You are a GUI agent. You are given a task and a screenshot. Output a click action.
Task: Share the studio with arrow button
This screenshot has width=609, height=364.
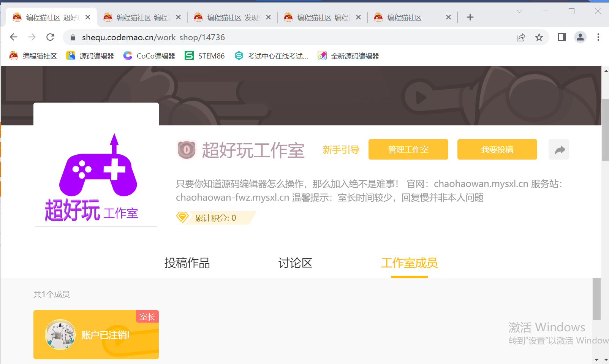coord(559,149)
